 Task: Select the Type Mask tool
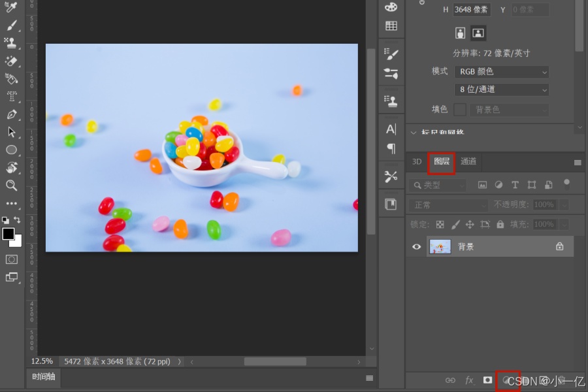[12, 97]
